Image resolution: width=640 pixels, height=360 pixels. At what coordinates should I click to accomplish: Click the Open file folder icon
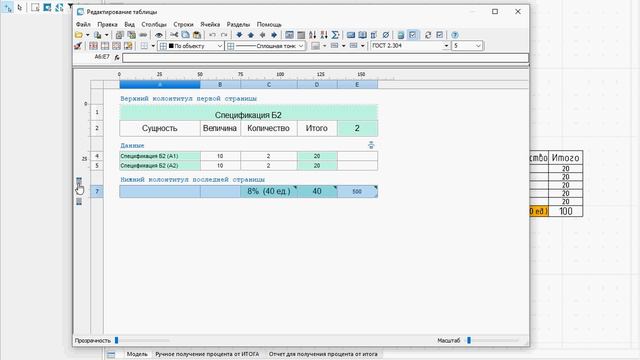[x=79, y=35]
